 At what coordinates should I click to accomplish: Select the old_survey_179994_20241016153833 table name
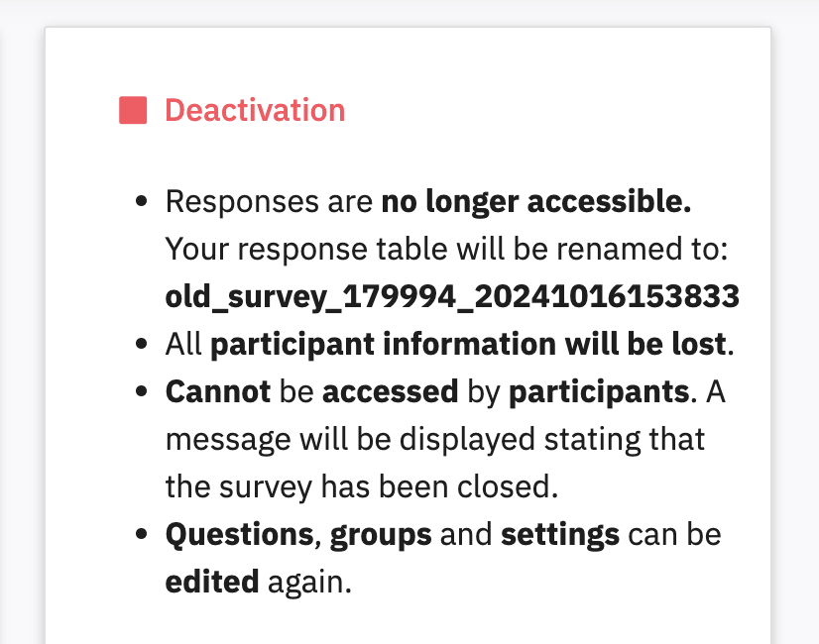451,295
